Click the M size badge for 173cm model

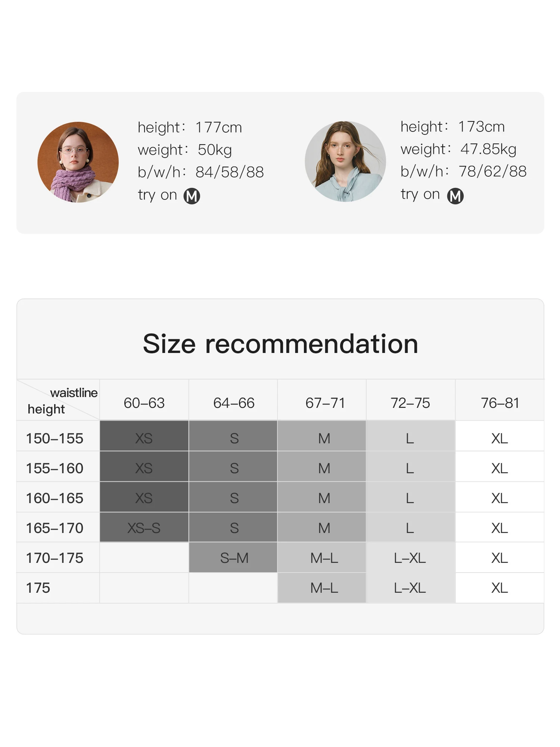[455, 196]
